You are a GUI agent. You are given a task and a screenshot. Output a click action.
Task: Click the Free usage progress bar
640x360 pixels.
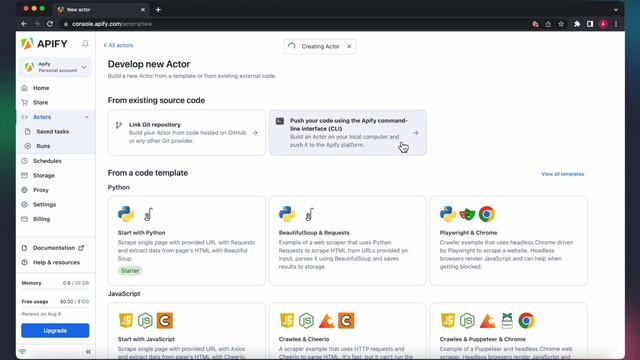[55, 307]
